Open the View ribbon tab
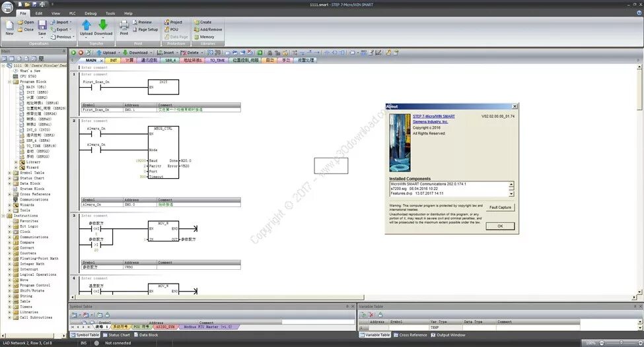 tap(55, 13)
